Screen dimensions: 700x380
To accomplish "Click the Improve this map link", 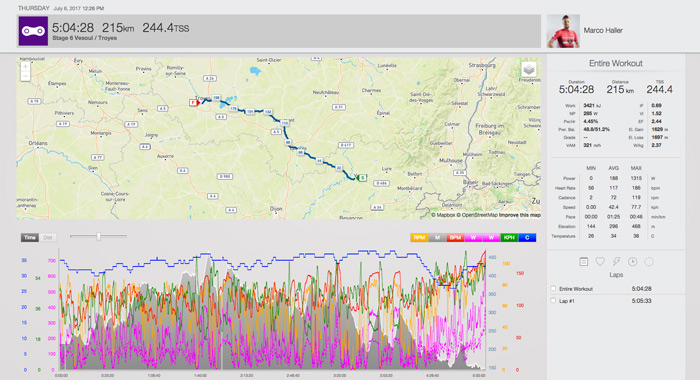I will click(x=520, y=215).
